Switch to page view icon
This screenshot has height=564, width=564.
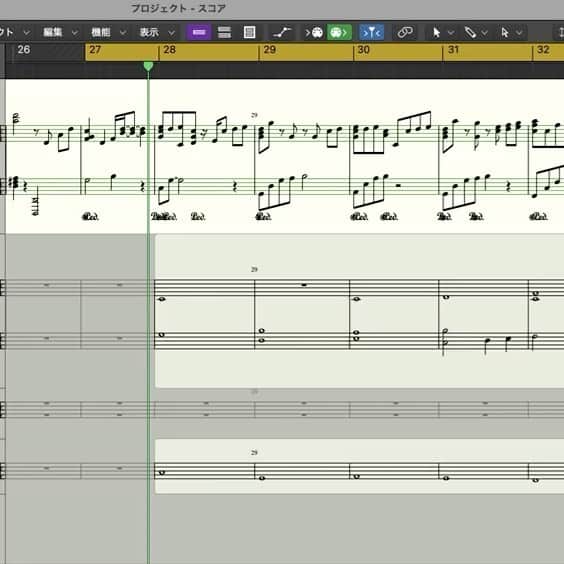[x=250, y=32]
